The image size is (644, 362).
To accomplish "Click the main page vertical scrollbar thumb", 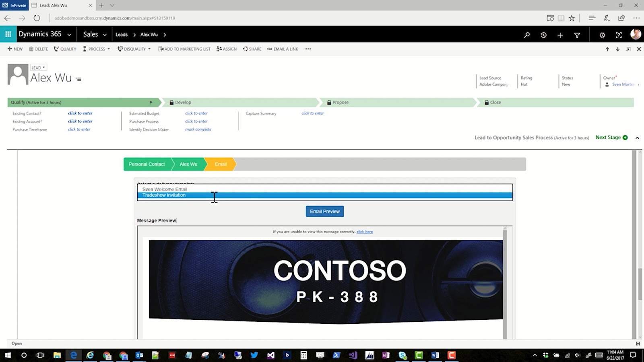I will click(640, 284).
